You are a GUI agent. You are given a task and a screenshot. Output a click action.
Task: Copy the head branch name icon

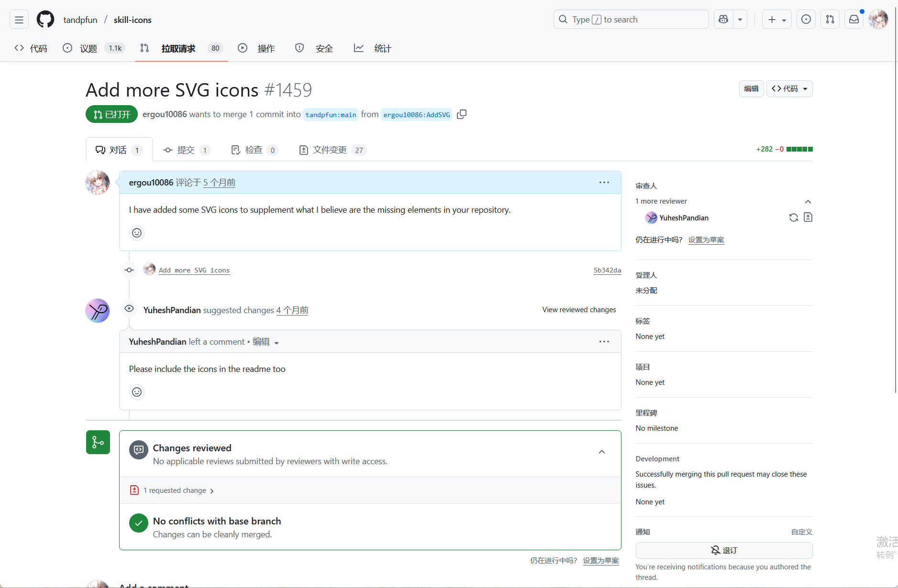coord(462,114)
